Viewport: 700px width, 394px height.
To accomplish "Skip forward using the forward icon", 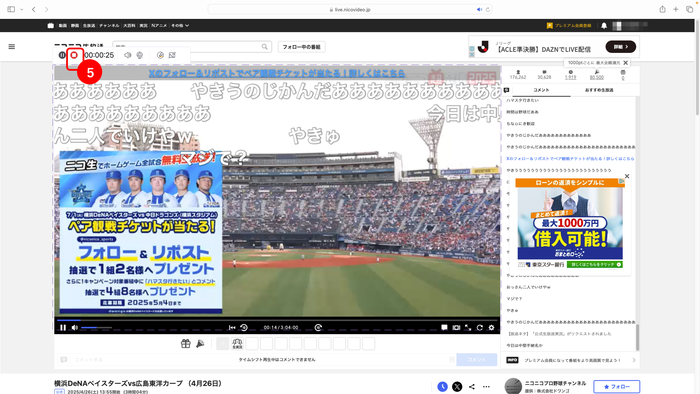I will click(318, 328).
